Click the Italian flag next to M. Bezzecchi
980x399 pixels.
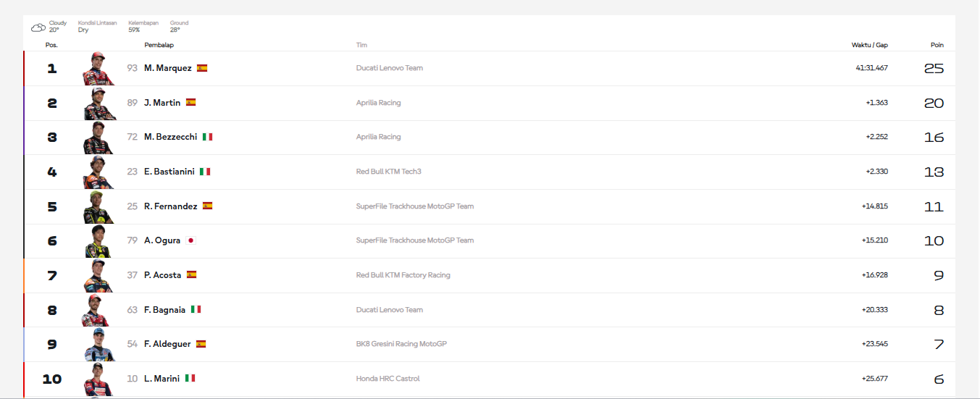tap(207, 137)
